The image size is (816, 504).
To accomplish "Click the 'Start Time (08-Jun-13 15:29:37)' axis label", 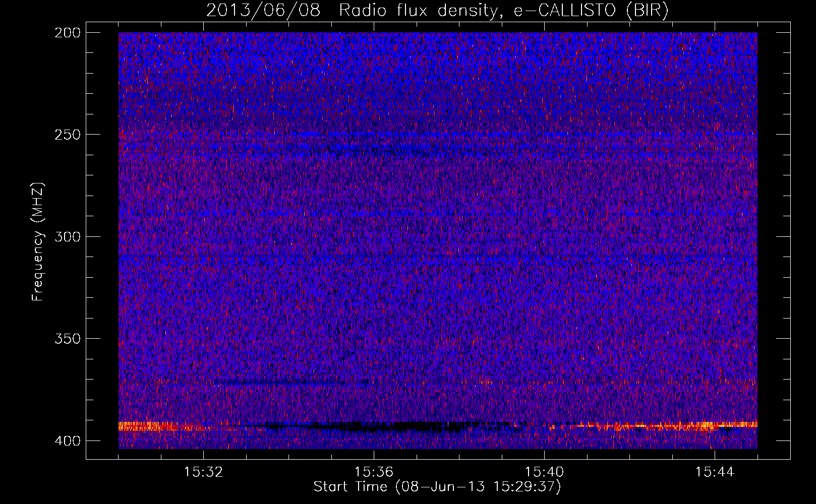I will (437, 487).
